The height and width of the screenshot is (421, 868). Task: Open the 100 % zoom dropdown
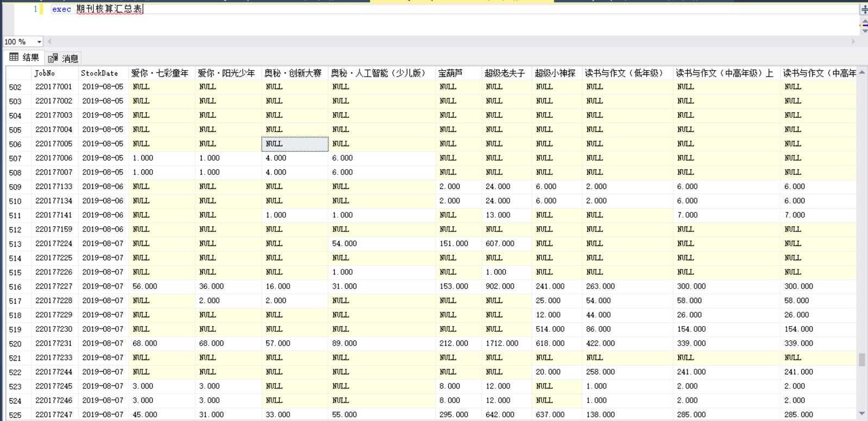click(x=39, y=42)
